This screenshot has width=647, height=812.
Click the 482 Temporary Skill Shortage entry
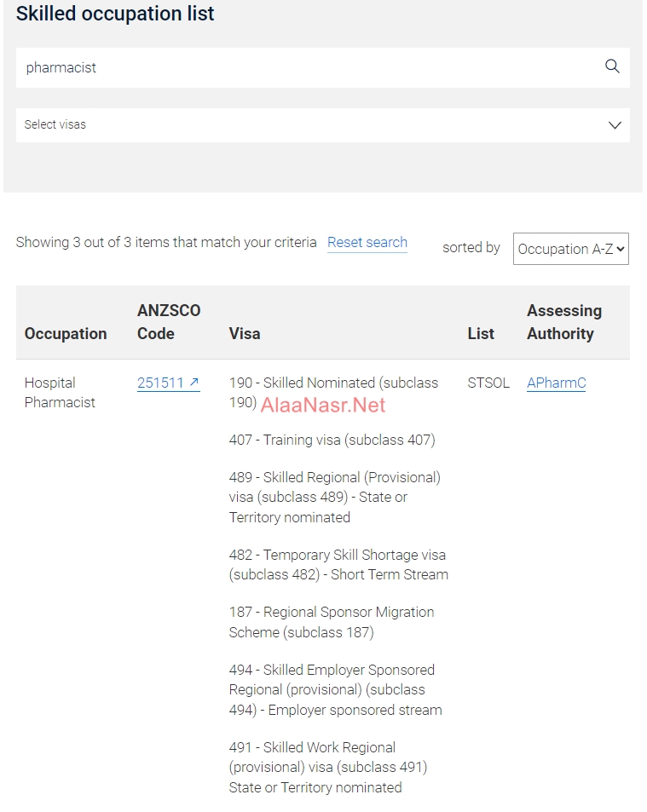[338, 564]
